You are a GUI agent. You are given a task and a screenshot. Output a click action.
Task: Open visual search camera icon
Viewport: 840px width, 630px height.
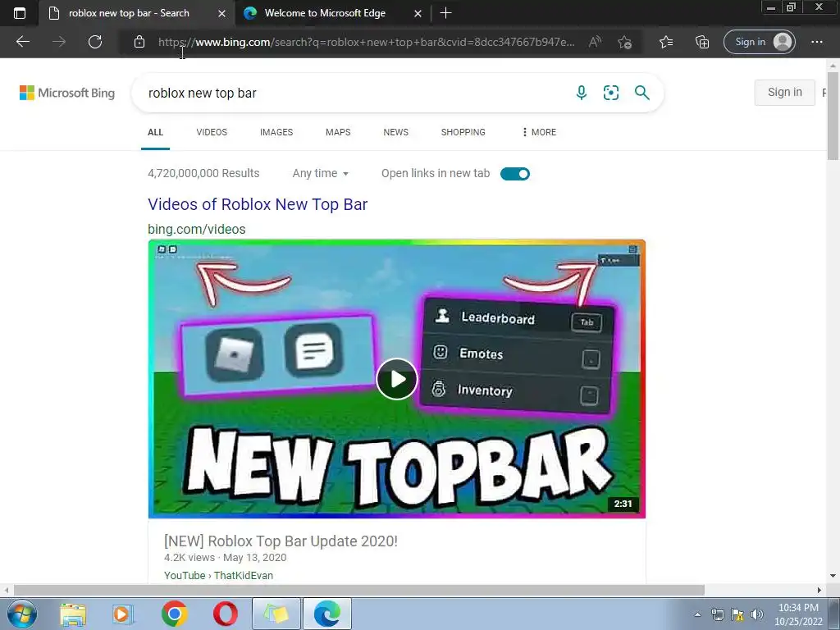tap(610, 93)
